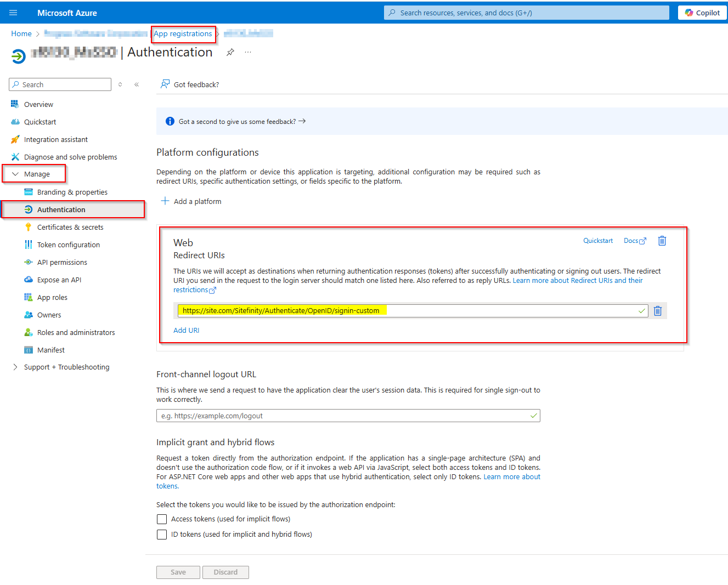Click the Quickstart cloud icon
Viewport: 728px width, 585px height.
pyautogui.click(x=15, y=122)
